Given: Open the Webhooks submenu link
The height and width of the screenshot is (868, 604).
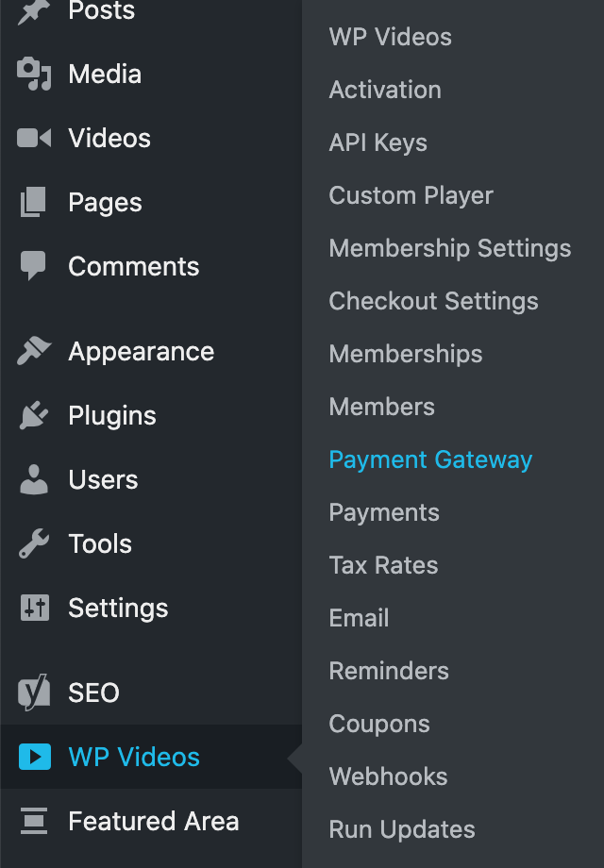Looking at the screenshot, I should tap(388, 776).
